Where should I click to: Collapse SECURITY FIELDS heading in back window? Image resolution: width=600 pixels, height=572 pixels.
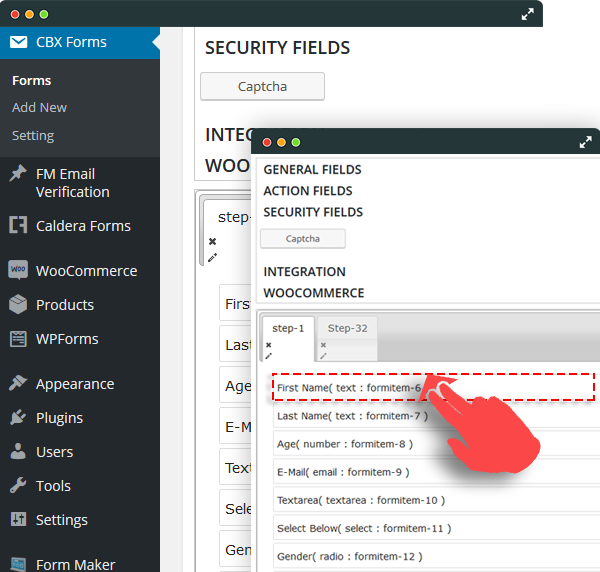pos(277,48)
